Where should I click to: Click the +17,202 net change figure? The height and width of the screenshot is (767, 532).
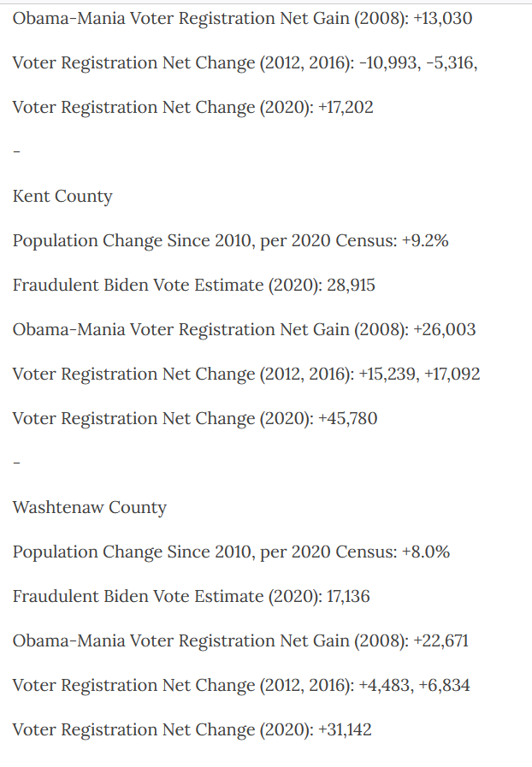pyautogui.click(x=346, y=108)
